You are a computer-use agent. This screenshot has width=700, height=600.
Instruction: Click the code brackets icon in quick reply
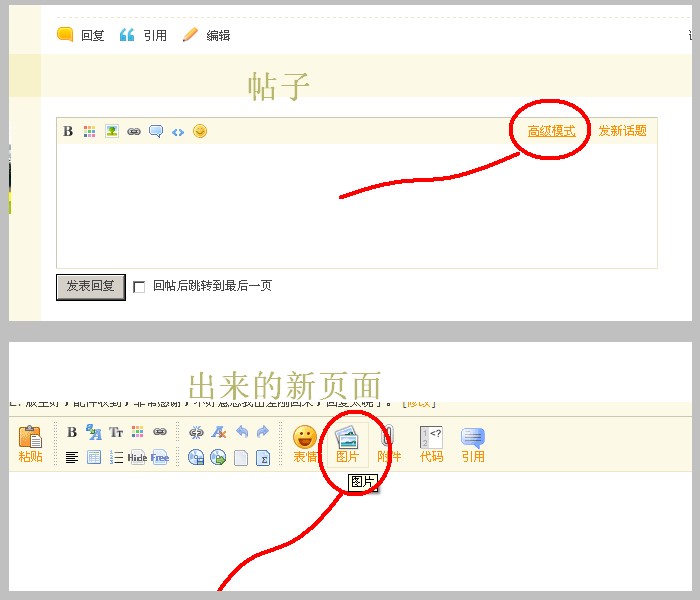[x=178, y=131]
